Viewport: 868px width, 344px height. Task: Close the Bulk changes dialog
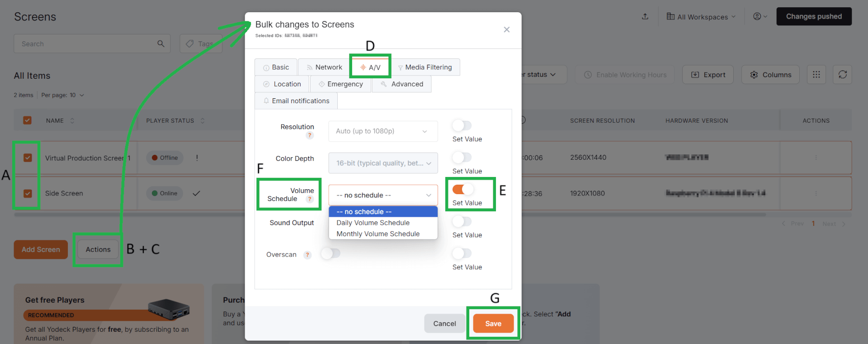(506, 30)
